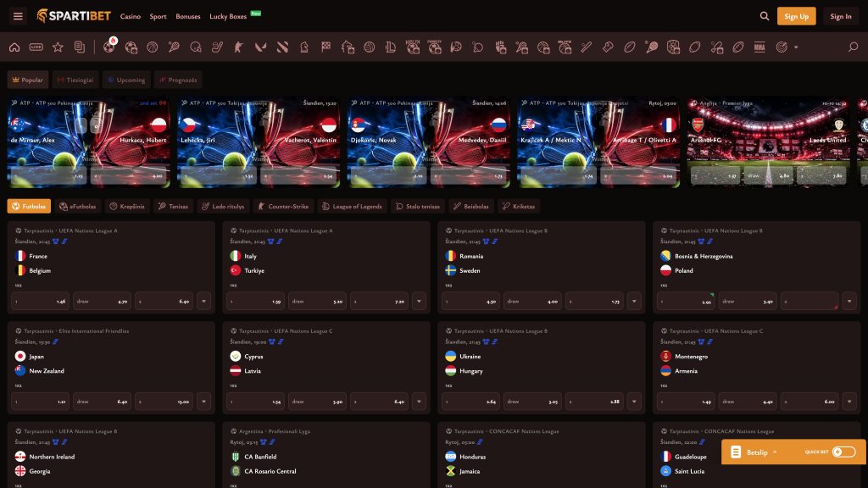Open the Arsenal FC vs Leeds United card
The image size is (868, 488).
point(768,142)
